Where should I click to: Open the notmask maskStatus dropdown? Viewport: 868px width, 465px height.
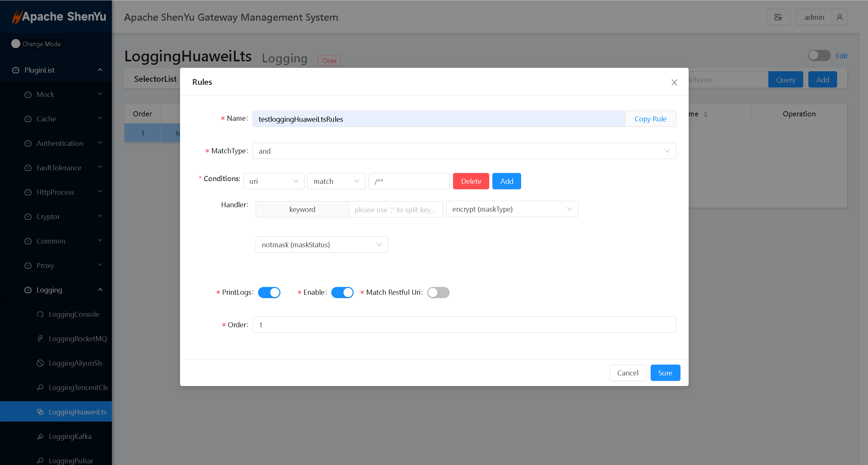(321, 245)
